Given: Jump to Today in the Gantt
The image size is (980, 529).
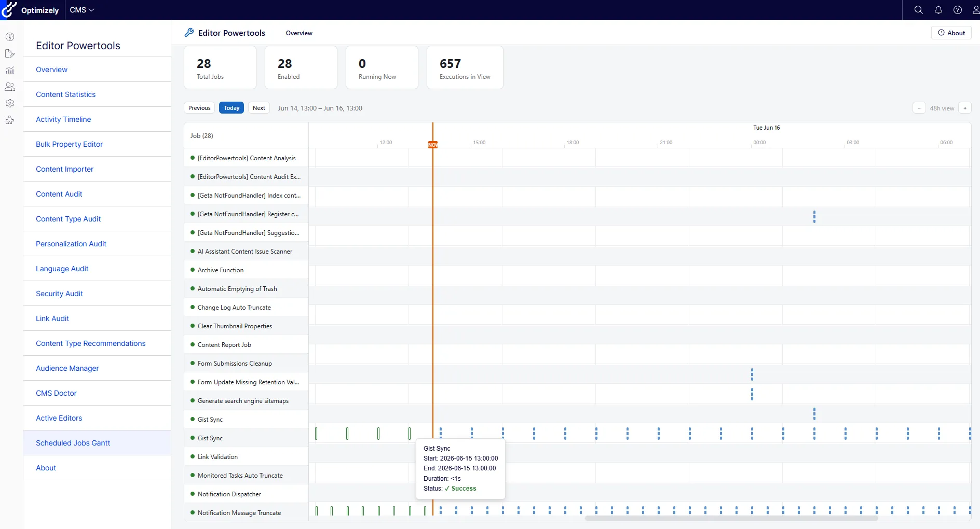Looking at the screenshot, I should pos(232,108).
